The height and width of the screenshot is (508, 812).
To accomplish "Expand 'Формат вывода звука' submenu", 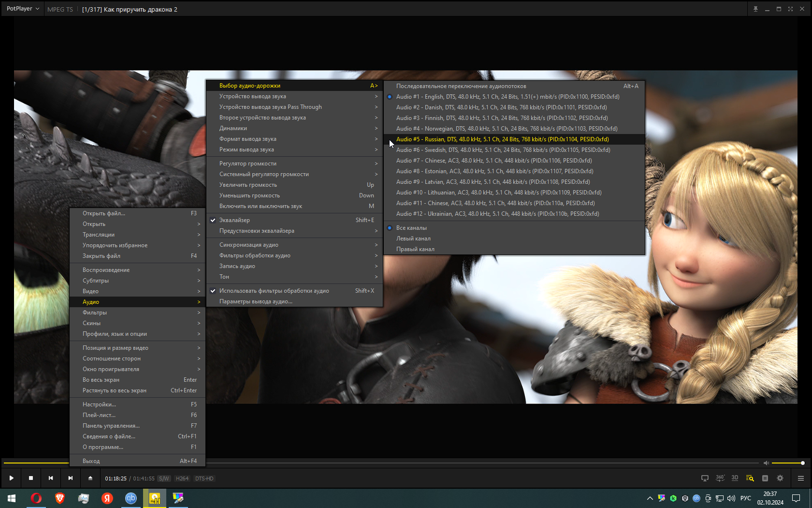I will (294, 139).
